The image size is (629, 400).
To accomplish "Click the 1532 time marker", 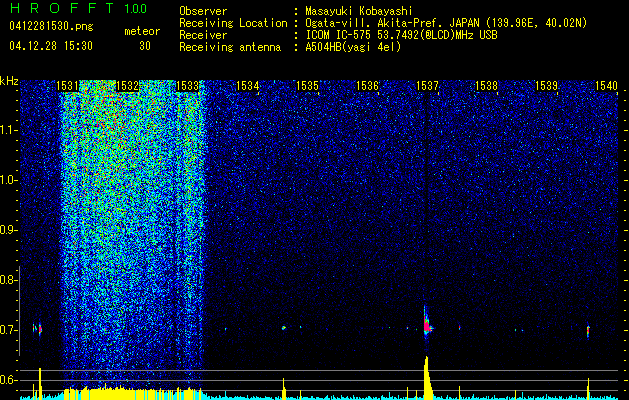I will pos(128,86).
